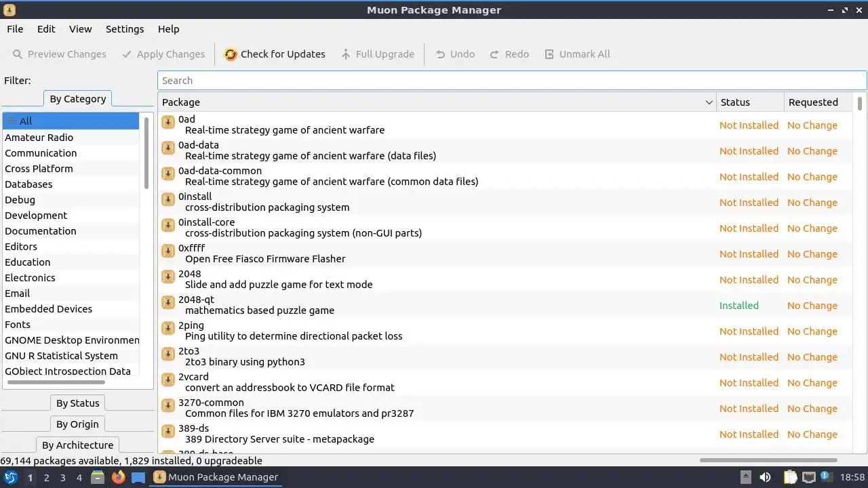Expand the By Status filter section
This screenshot has width=868, height=488.
click(78, 403)
